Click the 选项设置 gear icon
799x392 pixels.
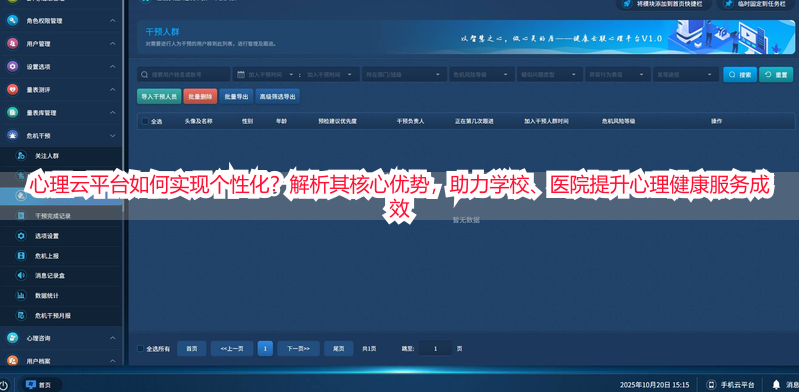point(21,236)
